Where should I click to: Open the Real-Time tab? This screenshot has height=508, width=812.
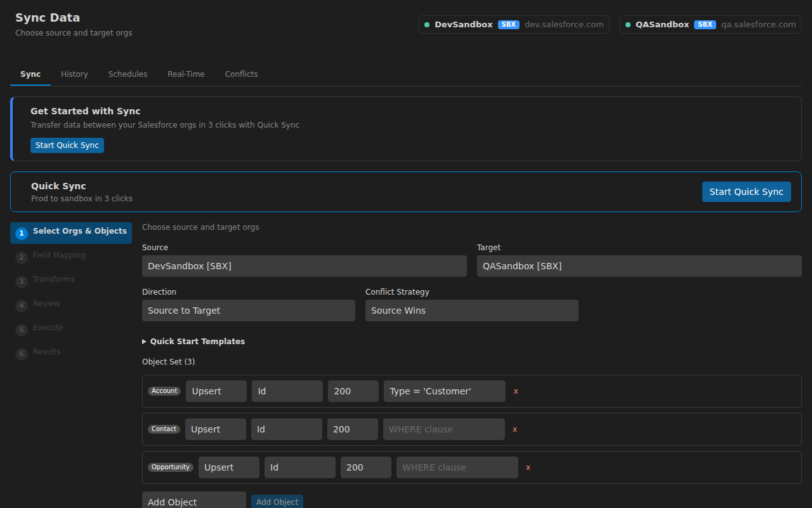(186, 74)
